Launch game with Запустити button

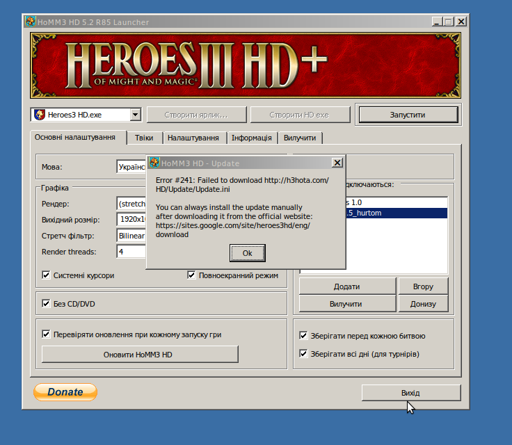pyautogui.click(x=408, y=115)
